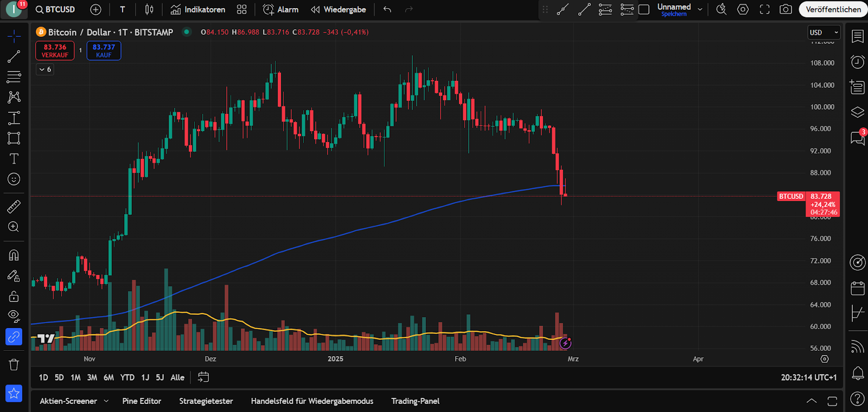Open the Fibonacci retracement tools
The height and width of the screenshot is (412, 868).
click(14, 77)
